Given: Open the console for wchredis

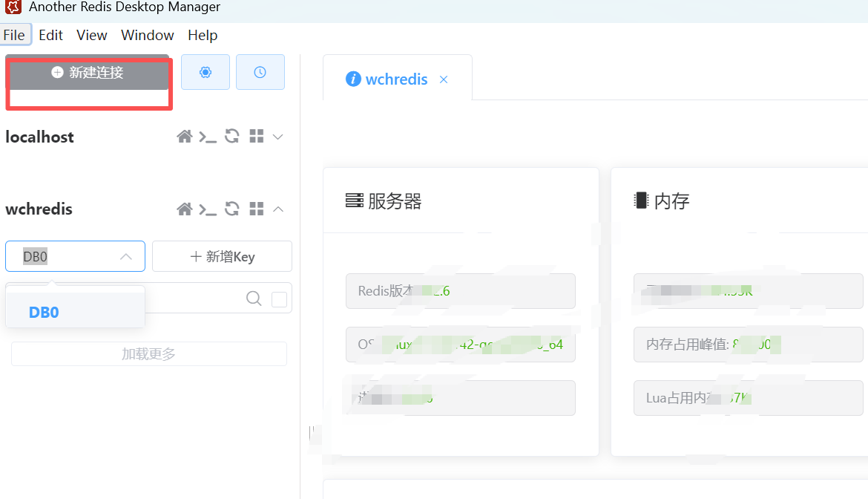Looking at the screenshot, I should (208, 209).
